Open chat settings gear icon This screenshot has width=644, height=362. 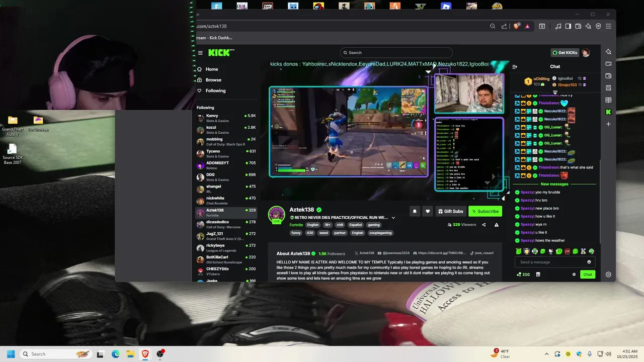(574, 275)
